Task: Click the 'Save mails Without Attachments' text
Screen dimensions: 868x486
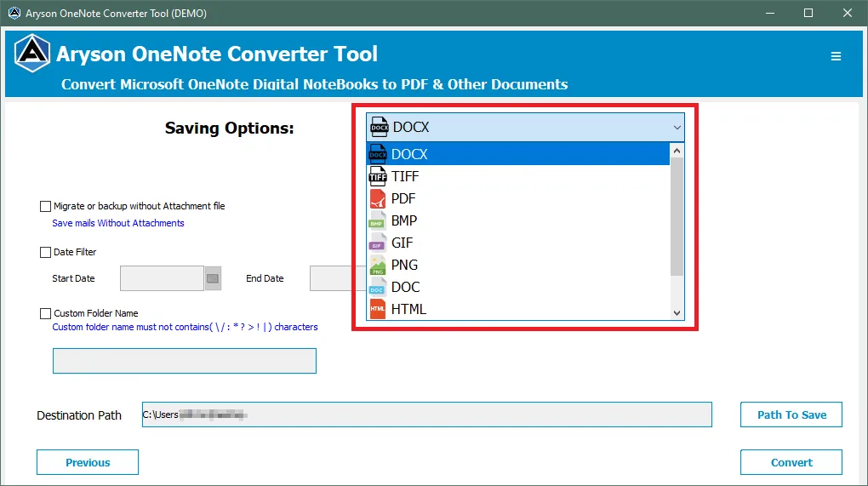Action: point(118,223)
